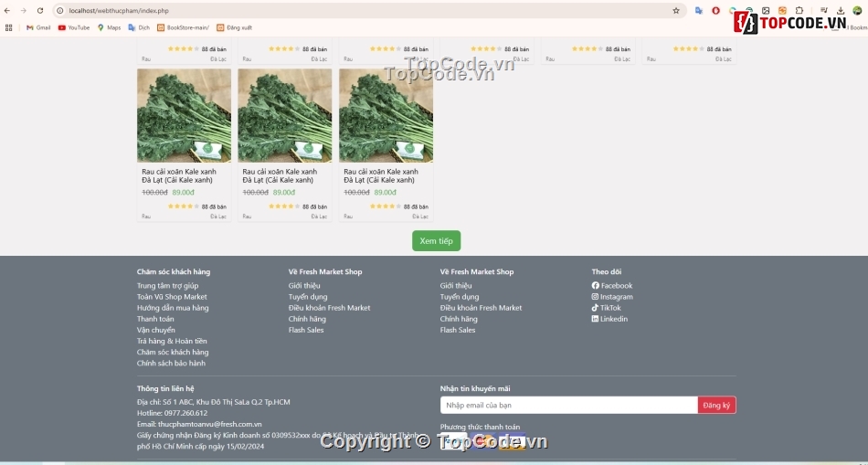The image size is (868, 465).
Task: Open the Trung tâm trợ giúp link
Action: [x=167, y=286]
